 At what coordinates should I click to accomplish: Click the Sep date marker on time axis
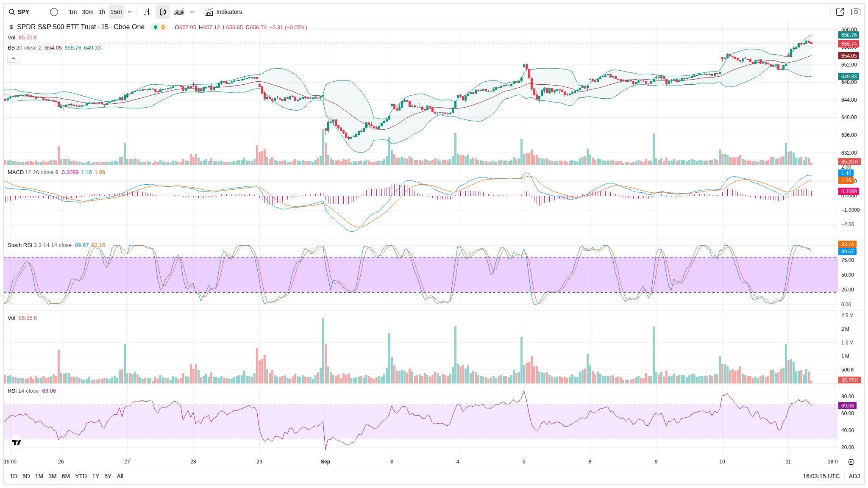325,462
